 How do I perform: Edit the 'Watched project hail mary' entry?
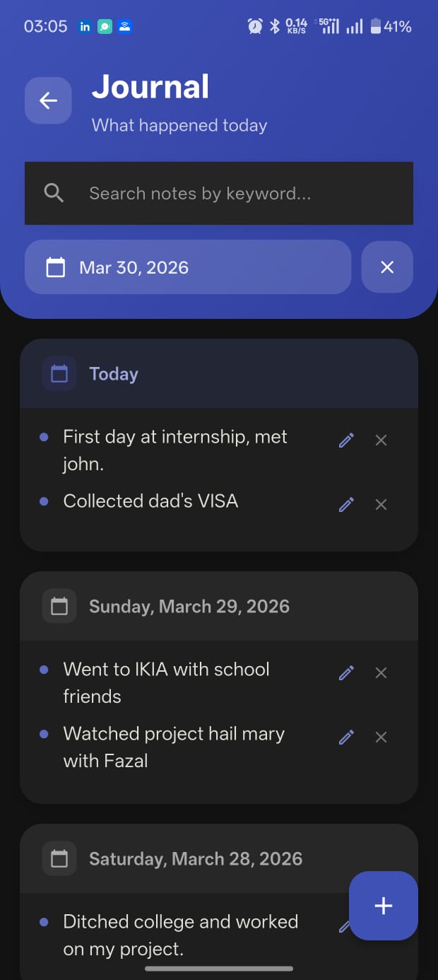346,737
